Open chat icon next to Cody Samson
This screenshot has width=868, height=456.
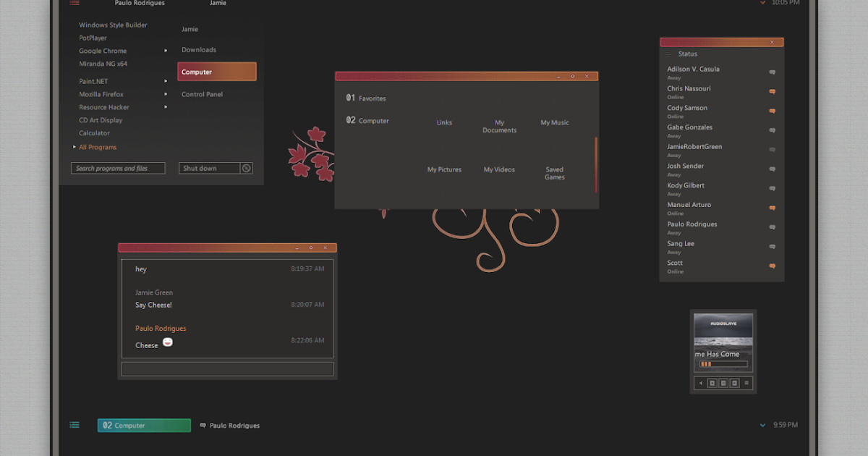pos(773,111)
